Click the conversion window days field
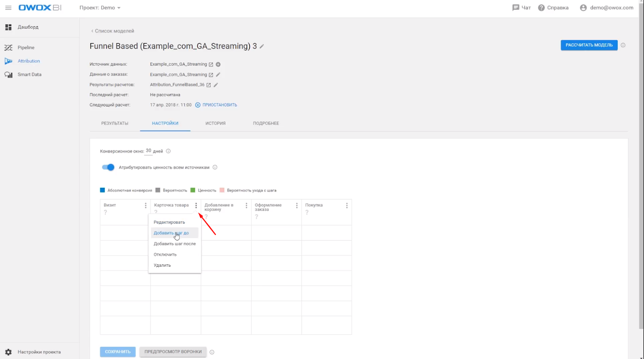 (x=149, y=151)
